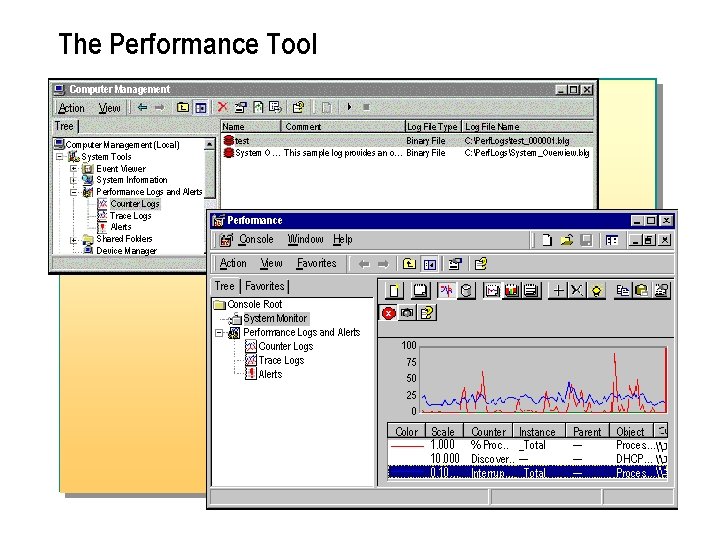
Task: Click Refresh icon in Computer Management toolbar
Action: click(258, 107)
